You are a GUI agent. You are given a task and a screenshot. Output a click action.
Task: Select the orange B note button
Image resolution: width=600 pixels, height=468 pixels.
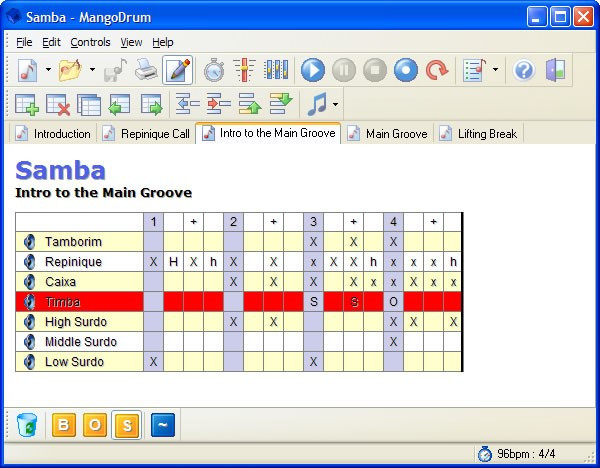(x=64, y=425)
